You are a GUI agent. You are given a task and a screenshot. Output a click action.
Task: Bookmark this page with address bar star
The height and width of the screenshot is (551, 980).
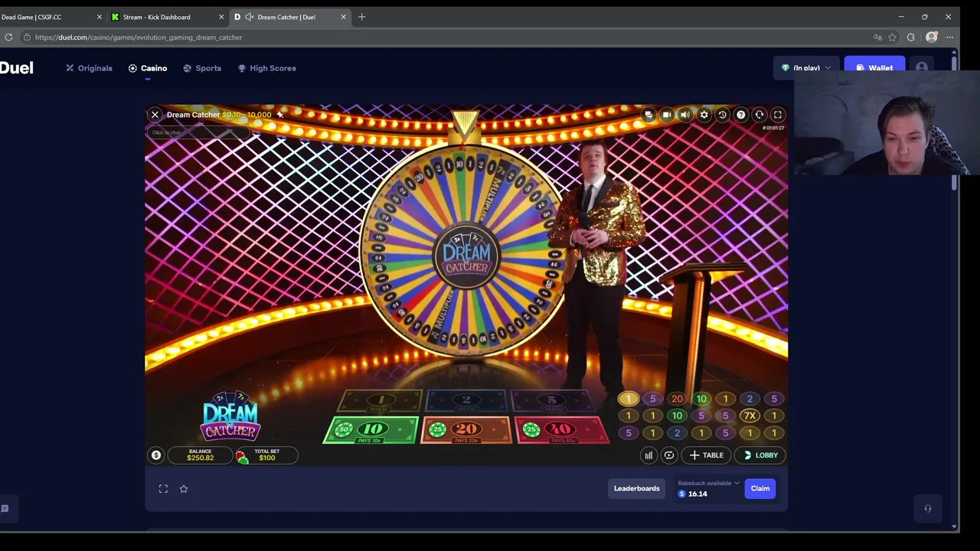(893, 37)
